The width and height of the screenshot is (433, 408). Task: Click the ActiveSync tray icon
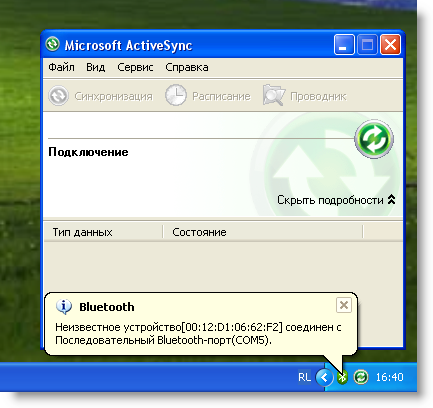click(361, 377)
